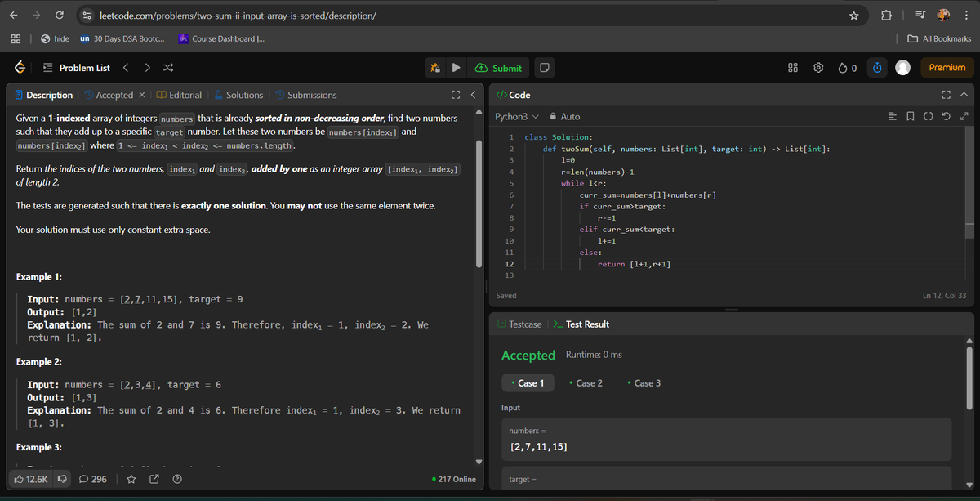
Task: Collapse the Code panel chevron
Action: coord(964,95)
